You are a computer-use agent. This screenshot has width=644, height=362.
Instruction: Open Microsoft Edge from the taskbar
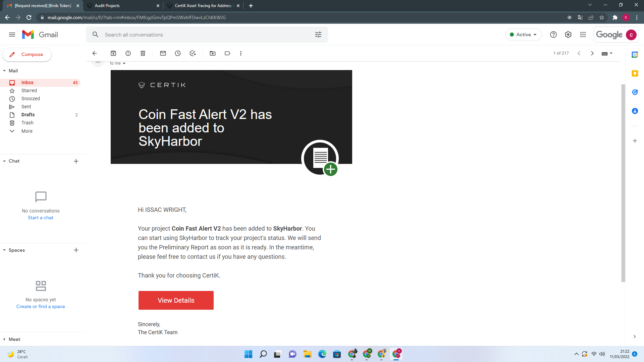(x=322, y=354)
